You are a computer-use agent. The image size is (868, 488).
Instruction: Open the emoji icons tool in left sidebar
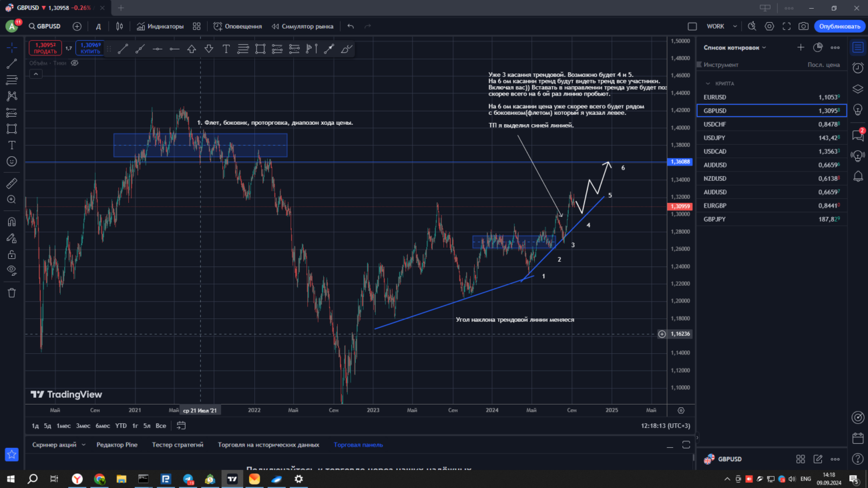(x=11, y=161)
